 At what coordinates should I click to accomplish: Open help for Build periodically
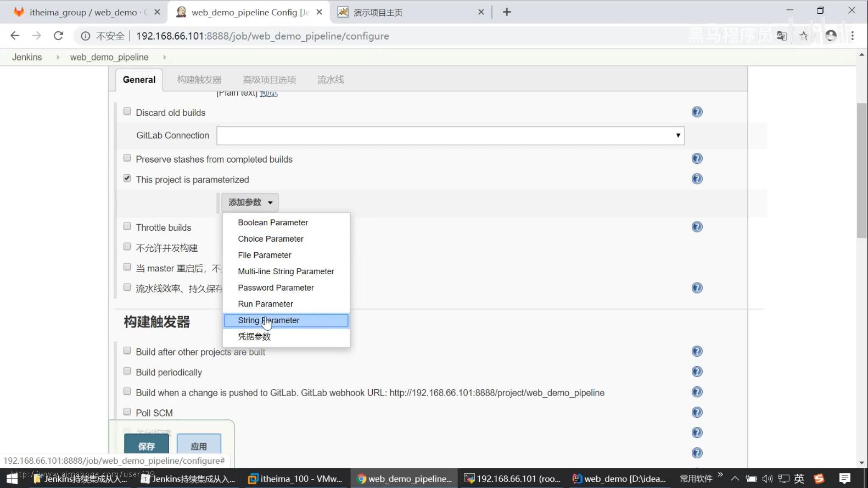point(697,372)
